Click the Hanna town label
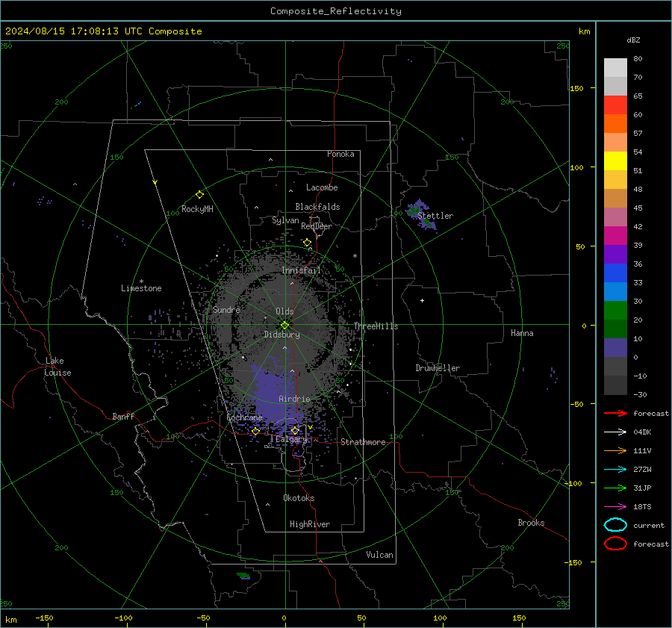Screen dimensions: 672x628 (522, 333)
